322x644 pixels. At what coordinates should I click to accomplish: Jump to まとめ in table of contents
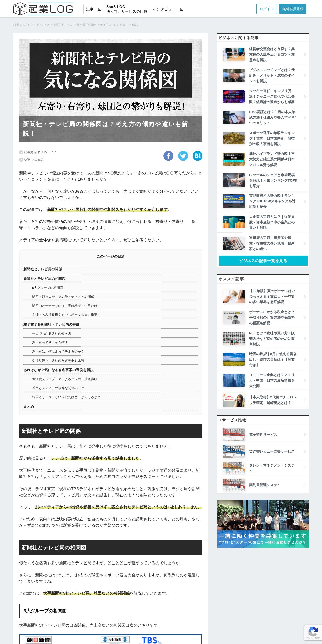click(29, 407)
